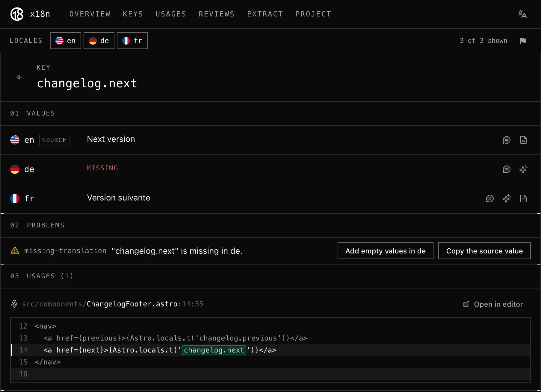
Task: Click the 'USAGES (1)' section heading
Action: (50, 276)
